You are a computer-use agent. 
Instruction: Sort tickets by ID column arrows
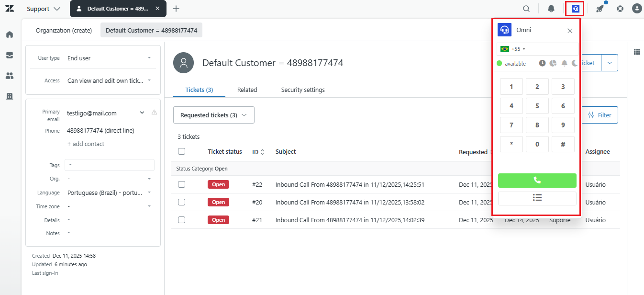(262, 152)
